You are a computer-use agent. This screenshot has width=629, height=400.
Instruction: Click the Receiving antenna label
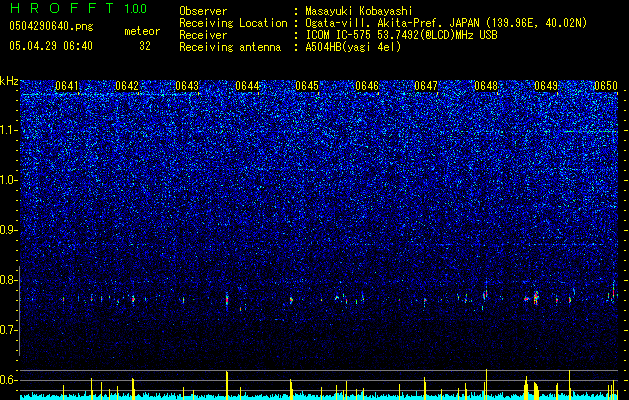[x=230, y=47]
